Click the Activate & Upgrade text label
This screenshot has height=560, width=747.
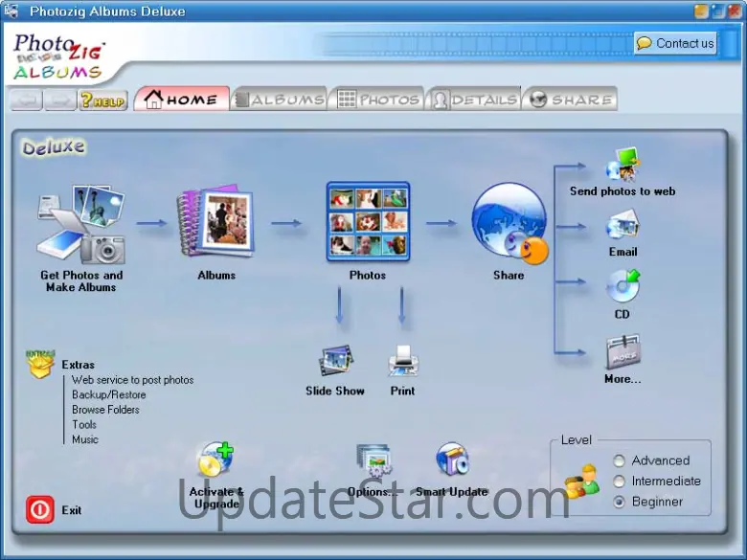tap(216, 498)
